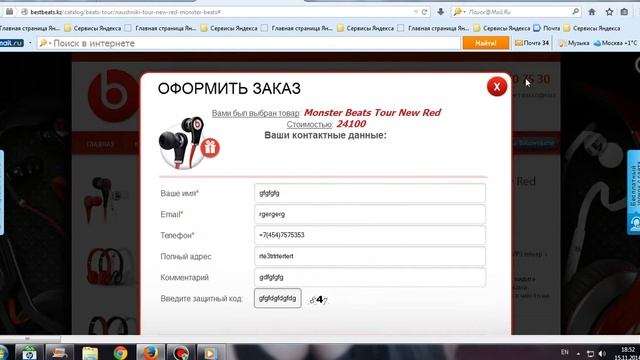Viewport: 640px width, 360px height.
Task: Reload the page with the refresh icon
Action: (x=424, y=12)
